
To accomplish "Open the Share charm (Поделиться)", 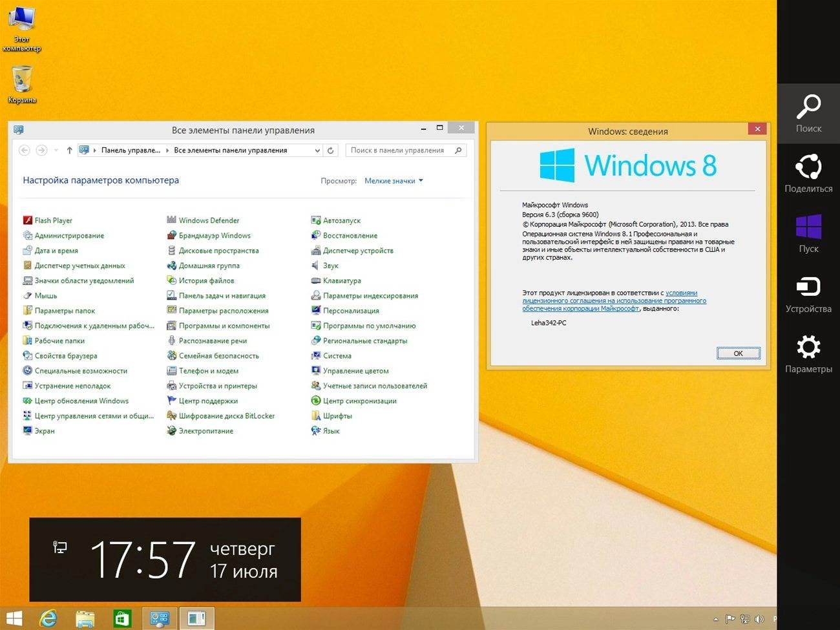I will point(808,174).
